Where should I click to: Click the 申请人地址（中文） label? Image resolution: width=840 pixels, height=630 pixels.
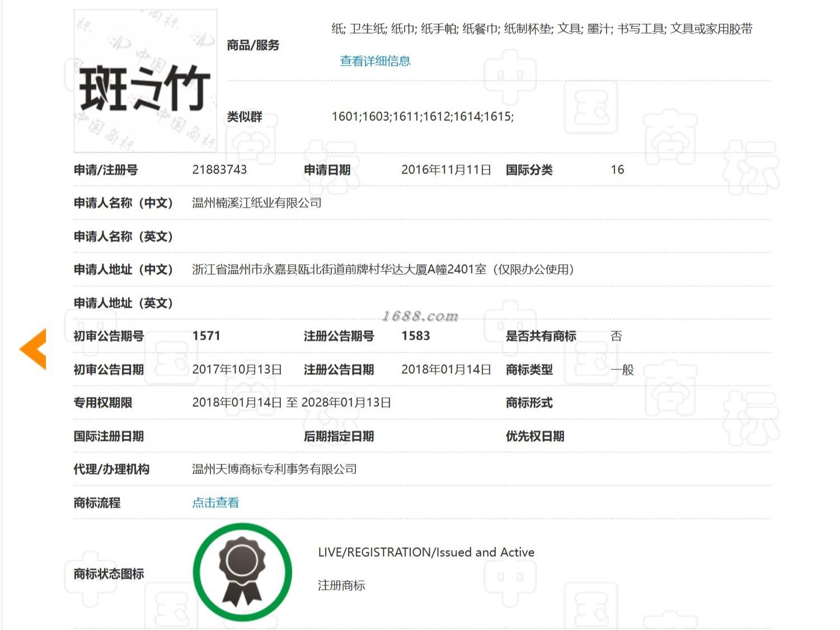(x=124, y=270)
